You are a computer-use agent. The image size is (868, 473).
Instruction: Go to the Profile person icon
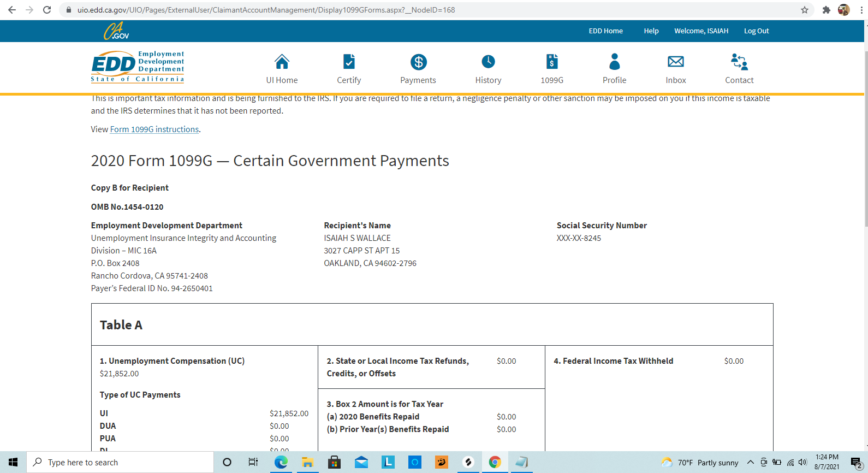click(x=614, y=62)
